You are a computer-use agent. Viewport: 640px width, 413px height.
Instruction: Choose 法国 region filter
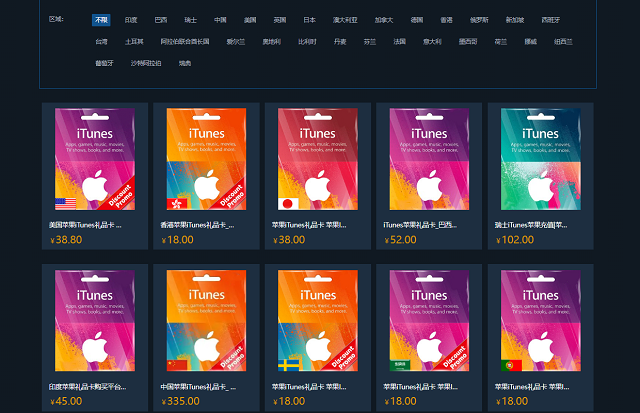(400, 42)
